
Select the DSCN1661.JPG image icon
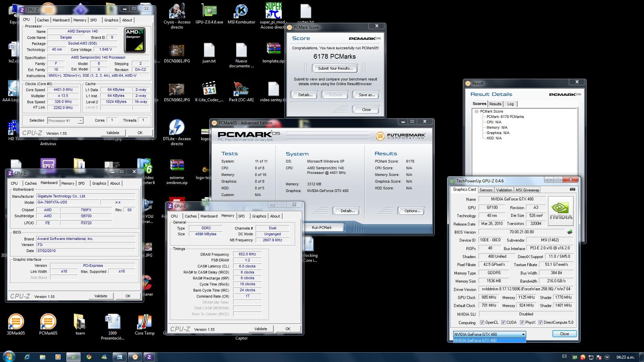pos(177,52)
